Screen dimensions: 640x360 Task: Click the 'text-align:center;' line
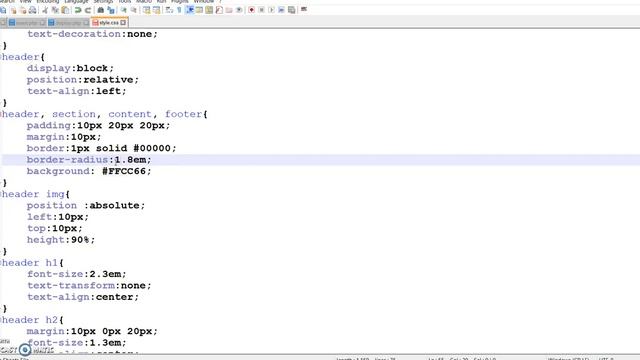click(x=83, y=297)
